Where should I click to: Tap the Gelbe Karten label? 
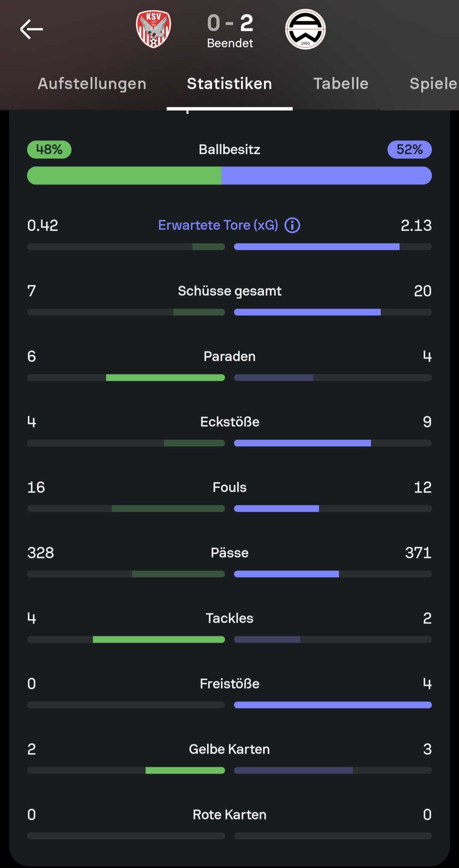point(229,749)
